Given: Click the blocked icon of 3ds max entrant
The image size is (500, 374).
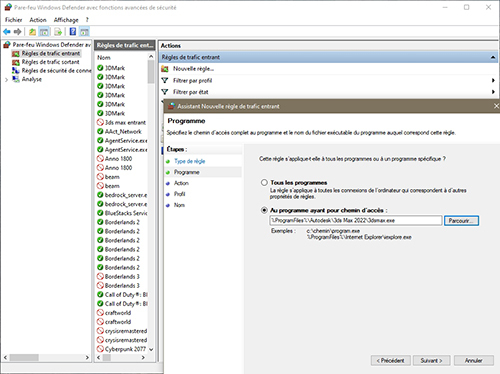Looking at the screenshot, I should click(100, 122).
